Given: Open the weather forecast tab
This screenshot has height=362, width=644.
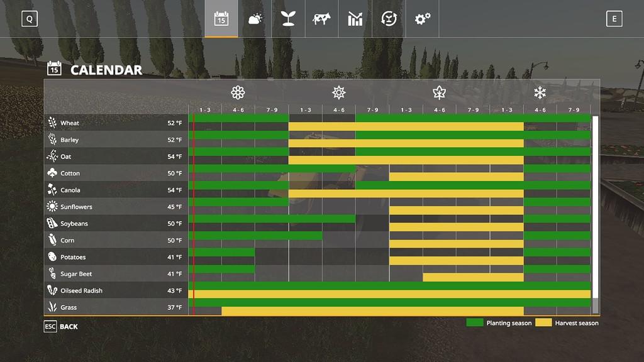Looking at the screenshot, I should coord(255,19).
